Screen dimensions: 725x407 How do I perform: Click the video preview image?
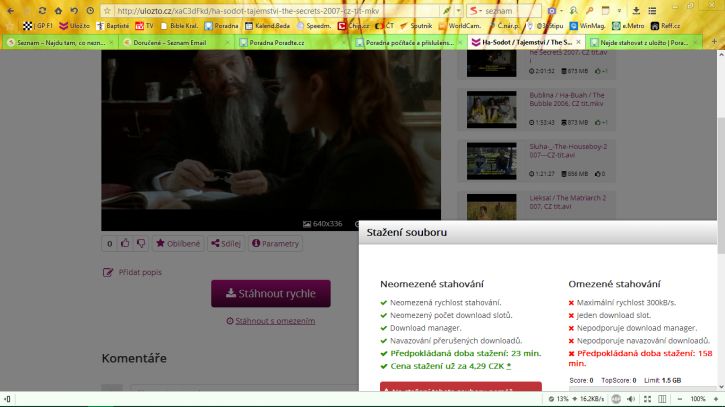271,141
